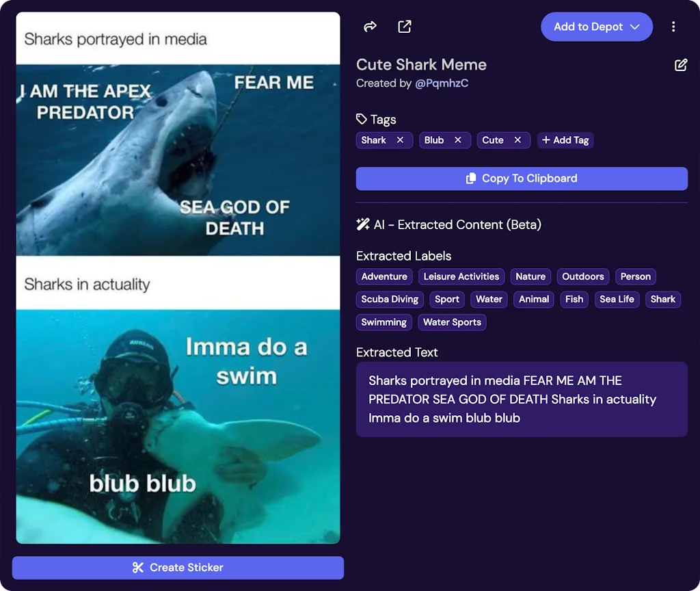Open the three-dot overflow menu

click(x=673, y=27)
